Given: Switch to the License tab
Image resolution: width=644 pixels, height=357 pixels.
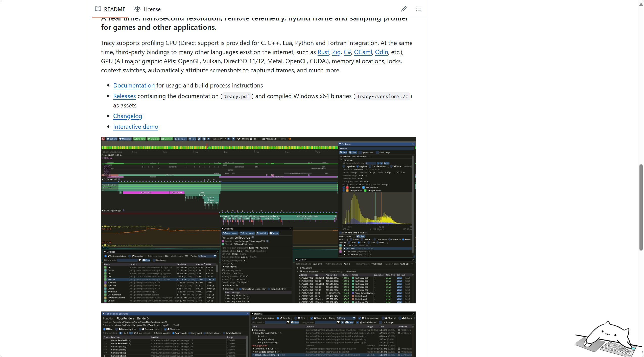Looking at the screenshot, I should click(x=148, y=9).
